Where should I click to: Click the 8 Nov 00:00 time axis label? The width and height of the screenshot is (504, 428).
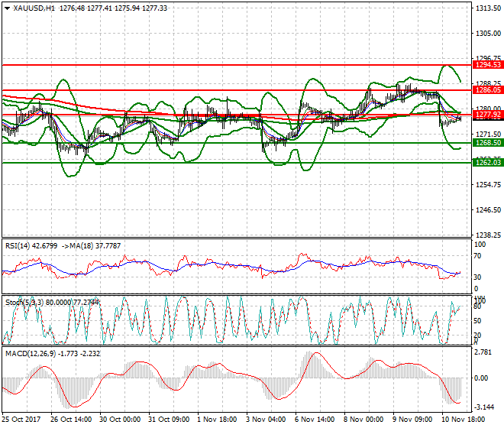363,420
